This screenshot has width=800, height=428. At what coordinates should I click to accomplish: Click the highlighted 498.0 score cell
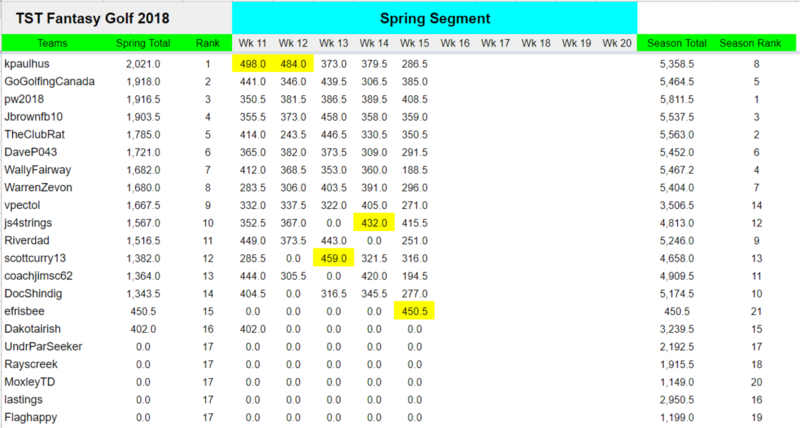252,63
